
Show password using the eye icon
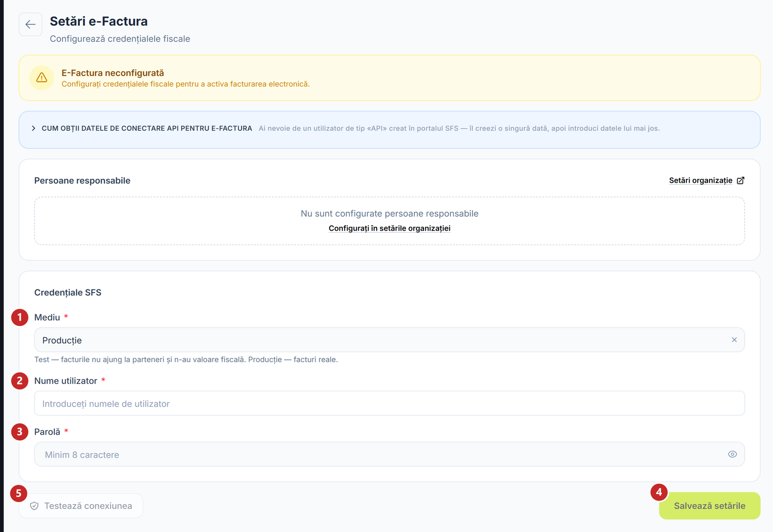[732, 454]
